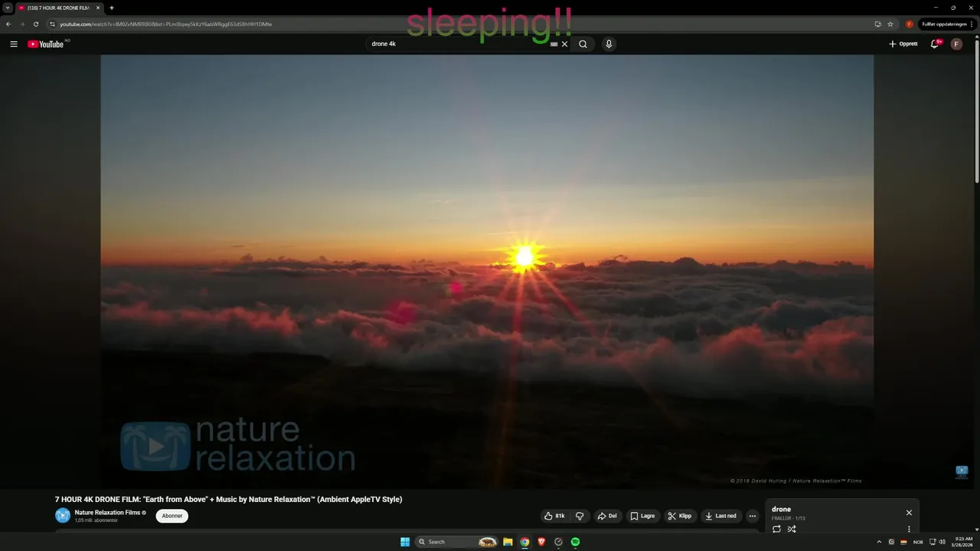Open the Windows Start menu

click(405, 542)
